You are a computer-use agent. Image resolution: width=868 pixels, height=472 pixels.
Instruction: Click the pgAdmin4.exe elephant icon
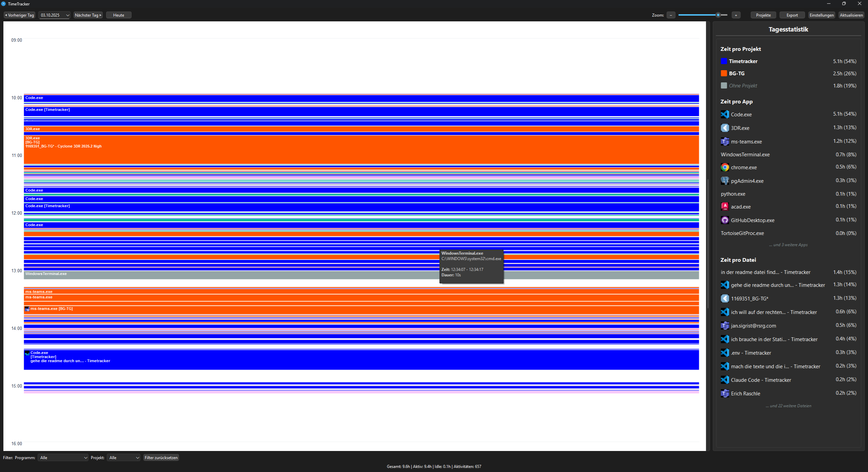tap(725, 181)
